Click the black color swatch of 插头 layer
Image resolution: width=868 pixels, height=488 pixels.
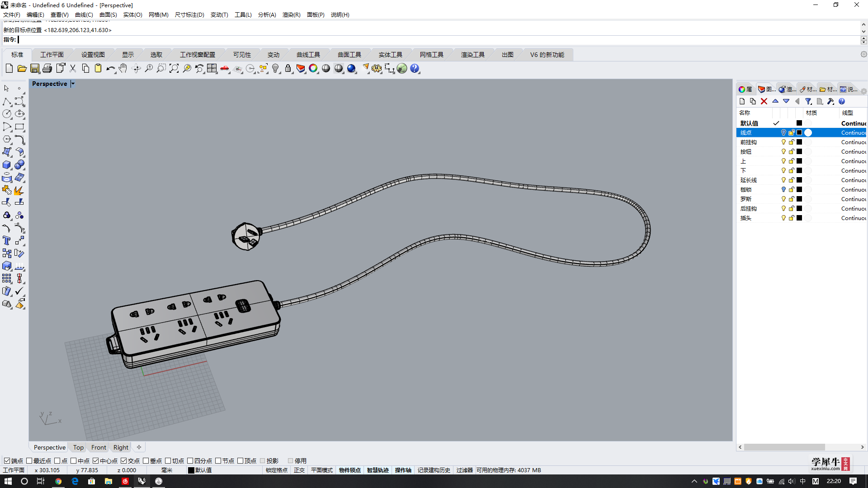click(799, 218)
